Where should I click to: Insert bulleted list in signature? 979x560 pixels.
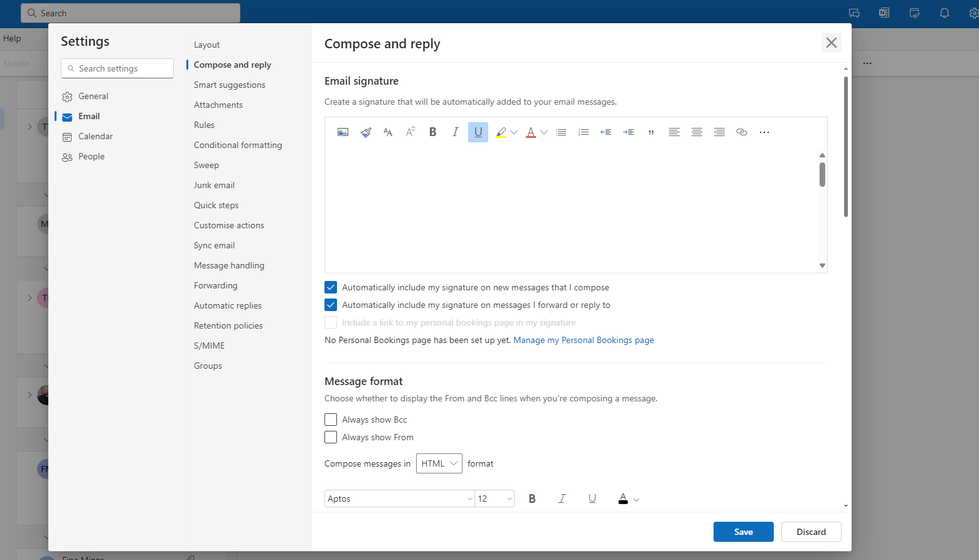[x=561, y=132]
